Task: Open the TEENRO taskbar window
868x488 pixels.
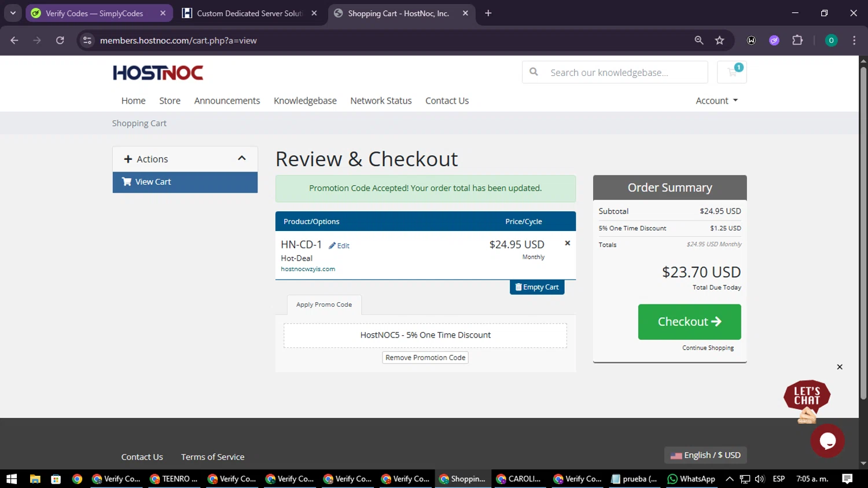Action: 174,479
